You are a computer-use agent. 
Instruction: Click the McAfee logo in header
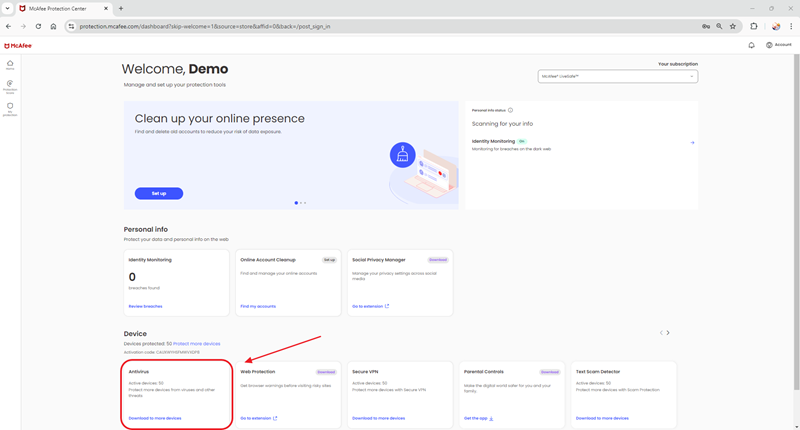click(18, 45)
